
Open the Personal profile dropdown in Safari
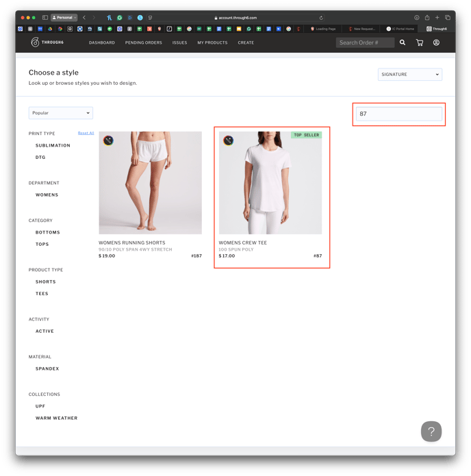pyautogui.click(x=64, y=18)
